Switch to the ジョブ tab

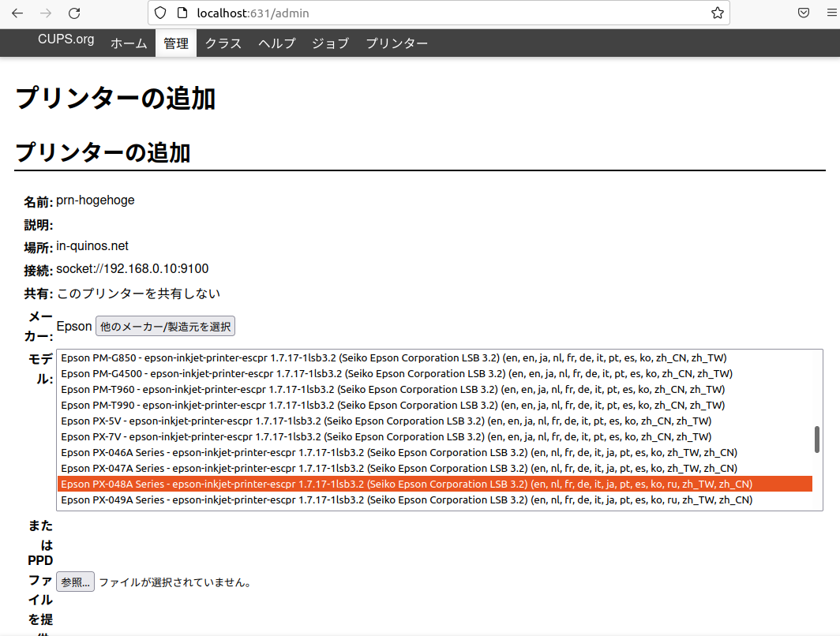331,43
